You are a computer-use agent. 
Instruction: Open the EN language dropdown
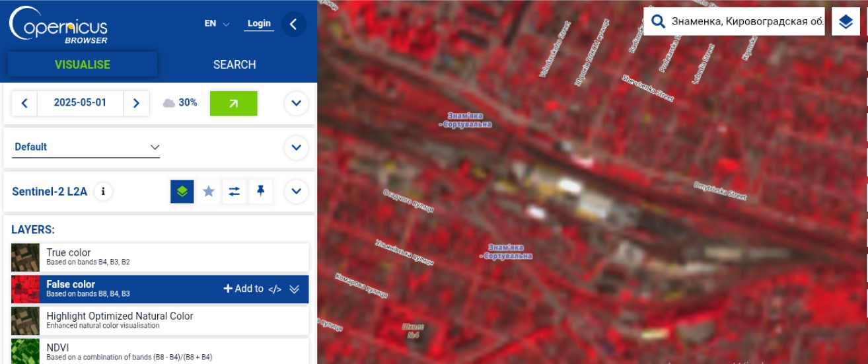tap(217, 24)
